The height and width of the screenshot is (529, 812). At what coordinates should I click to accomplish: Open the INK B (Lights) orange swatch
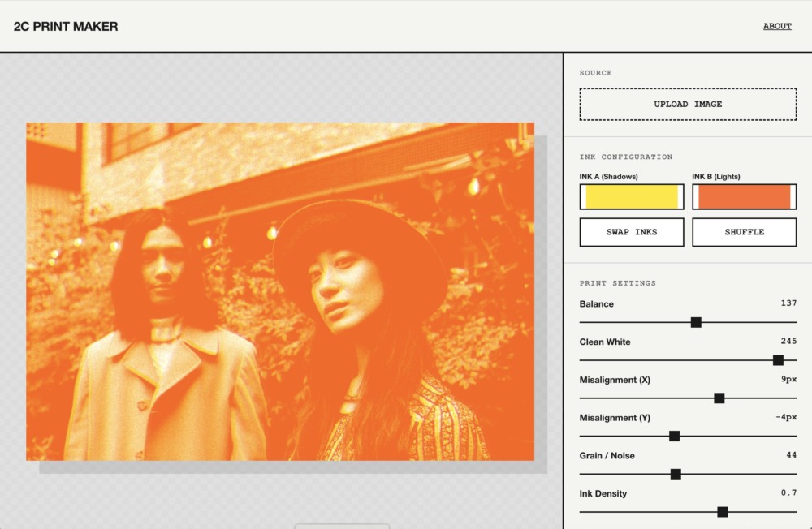point(744,197)
